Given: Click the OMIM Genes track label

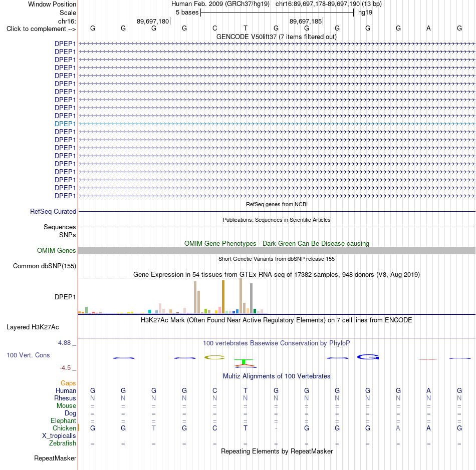Looking at the screenshot, I should [56, 250].
